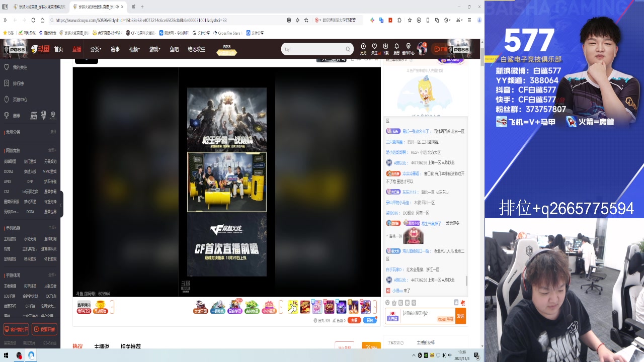Open the DOTA2 category link
This screenshot has height=362, width=644.
pos(9,171)
